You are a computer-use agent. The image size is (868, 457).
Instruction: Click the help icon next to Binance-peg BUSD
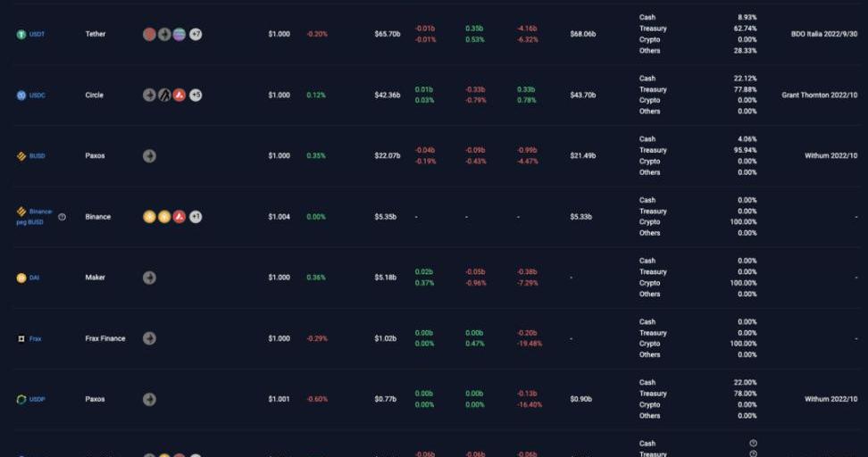click(x=62, y=217)
